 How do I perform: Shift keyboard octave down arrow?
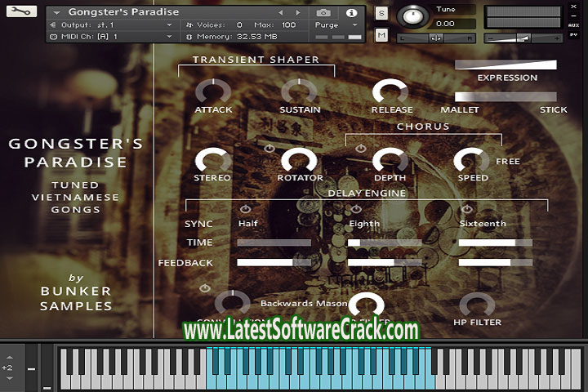10,378
